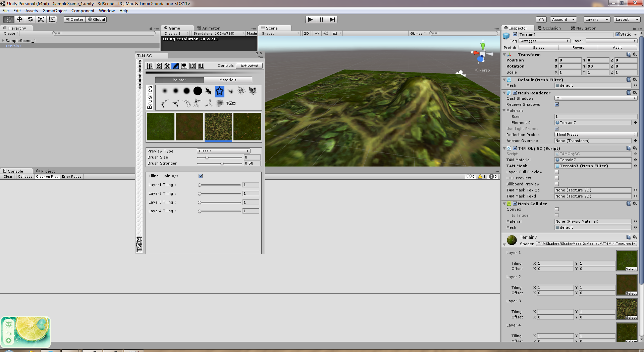Screen dimensions: 644x352
Task: Click Select for Layer 1 texture
Action: 631,269
